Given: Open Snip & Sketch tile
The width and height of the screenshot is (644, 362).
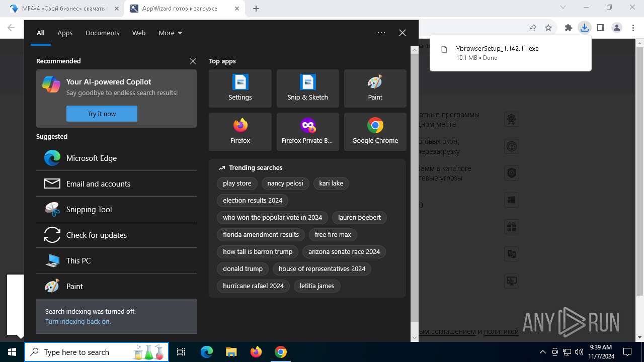Looking at the screenshot, I should [307, 88].
